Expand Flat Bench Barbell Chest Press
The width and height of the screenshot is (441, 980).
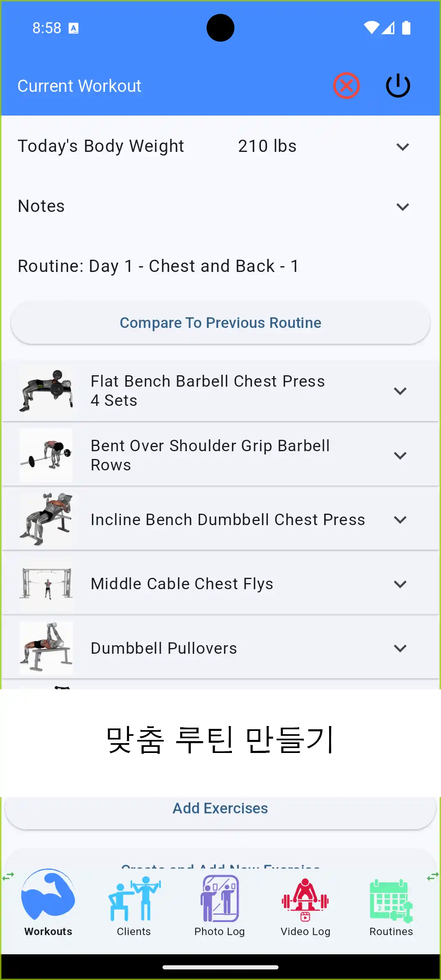pyautogui.click(x=400, y=391)
